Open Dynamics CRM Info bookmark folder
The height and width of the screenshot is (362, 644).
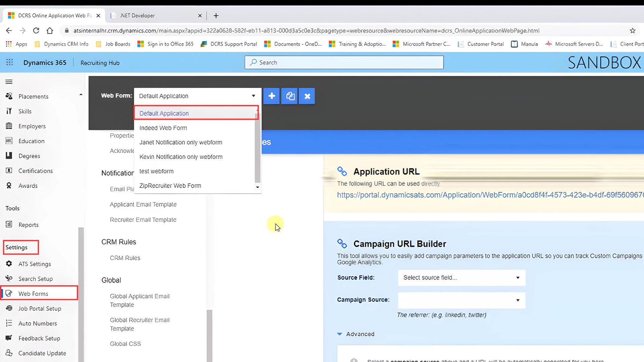click(61, 44)
